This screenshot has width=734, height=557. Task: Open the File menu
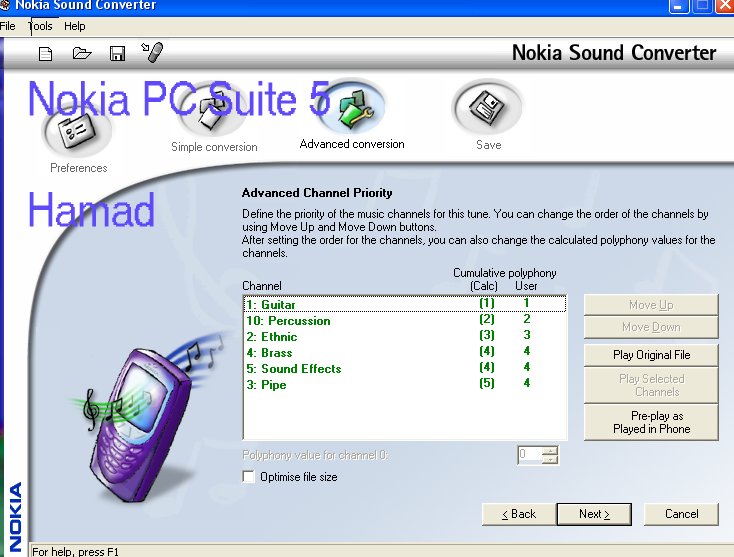coord(7,26)
